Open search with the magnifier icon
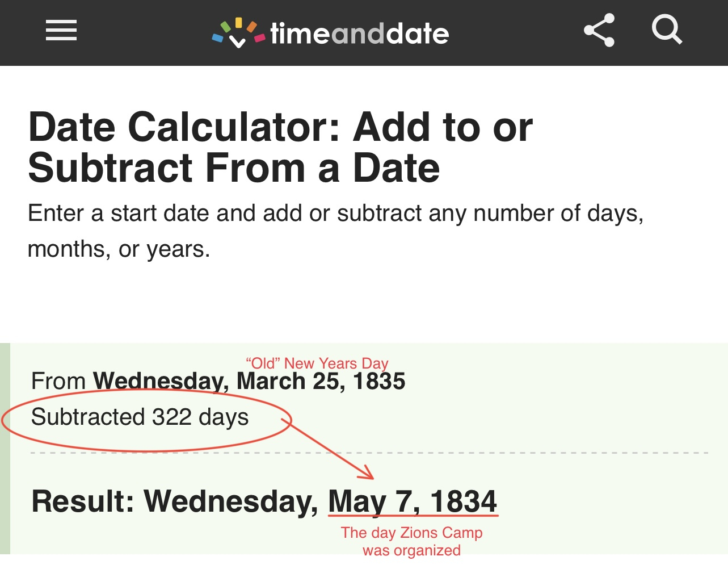Image resolution: width=728 pixels, height=573 pixels. (666, 30)
